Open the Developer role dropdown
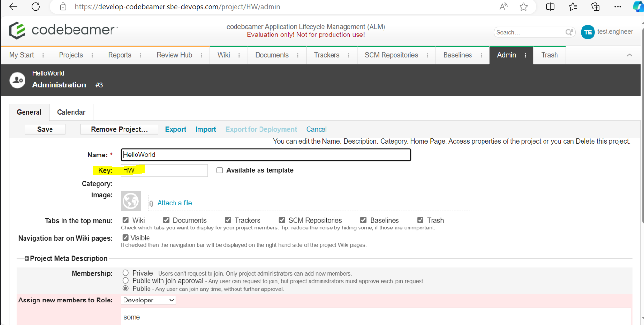Screen dimensions: 644x325 pos(149,300)
